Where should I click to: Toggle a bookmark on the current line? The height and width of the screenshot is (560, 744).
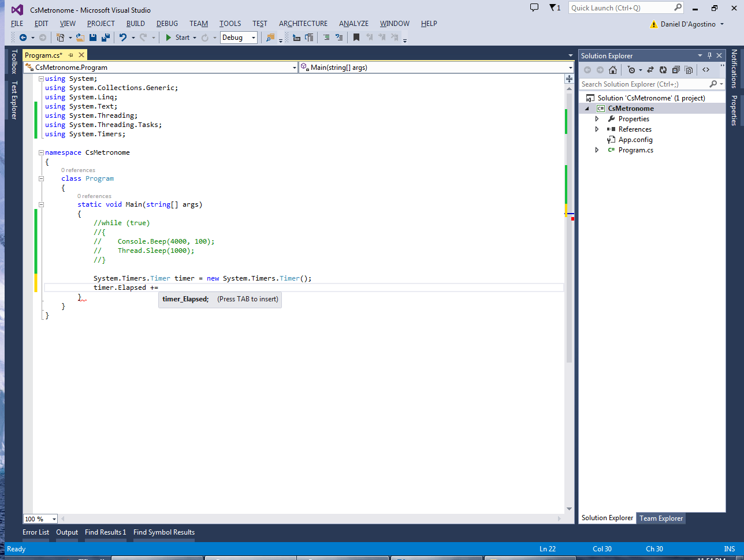pyautogui.click(x=356, y=38)
